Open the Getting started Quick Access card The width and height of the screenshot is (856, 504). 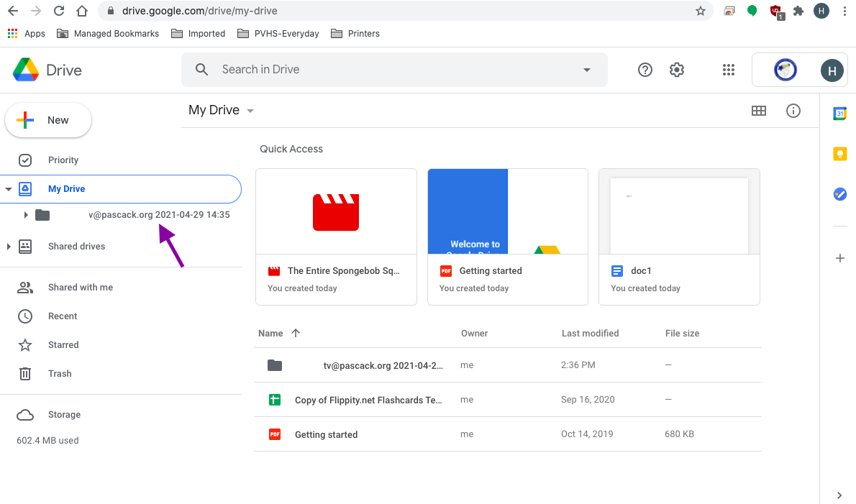pos(508,237)
